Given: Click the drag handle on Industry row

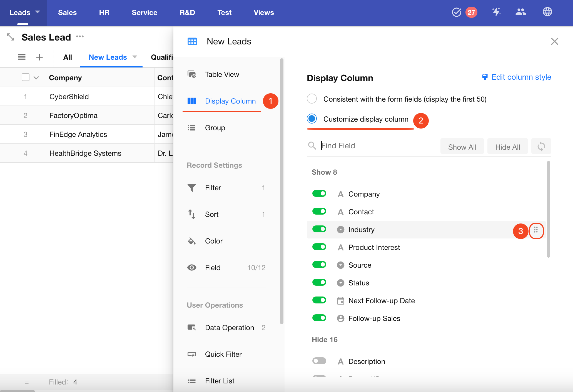Looking at the screenshot, I should [x=536, y=230].
